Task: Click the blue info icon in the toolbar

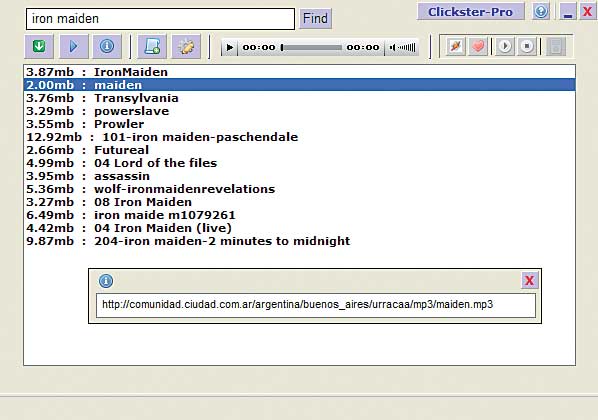Action: (x=107, y=47)
